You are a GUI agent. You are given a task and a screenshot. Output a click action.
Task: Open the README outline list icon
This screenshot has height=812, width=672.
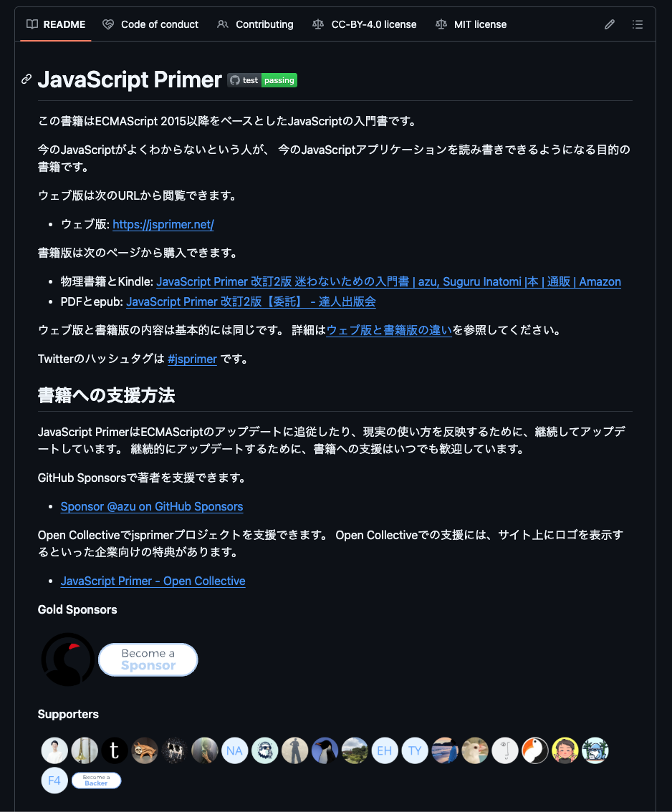pos(638,24)
